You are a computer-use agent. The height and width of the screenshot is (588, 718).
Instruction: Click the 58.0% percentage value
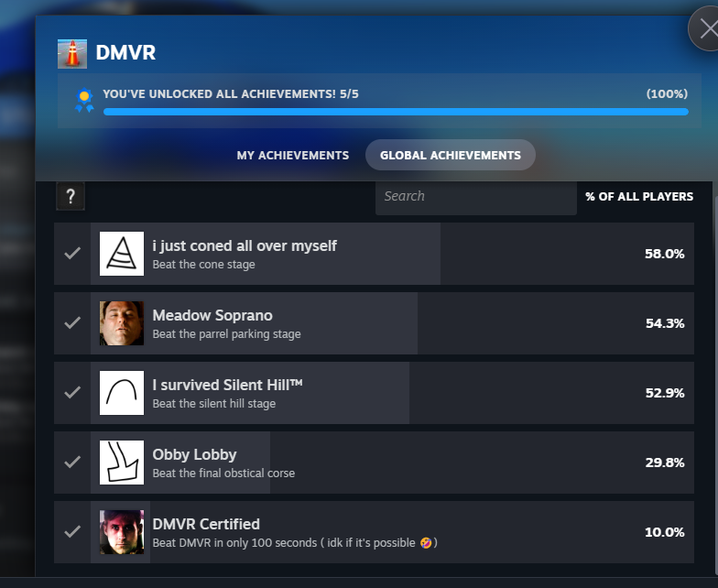click(665, 254)
